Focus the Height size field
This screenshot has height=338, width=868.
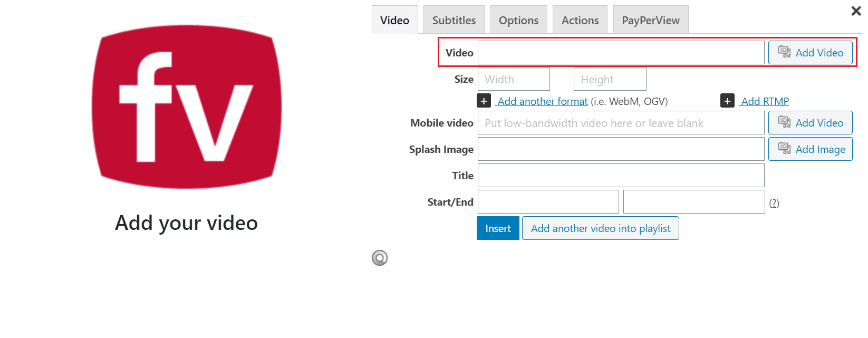click(x=610, y=79)
